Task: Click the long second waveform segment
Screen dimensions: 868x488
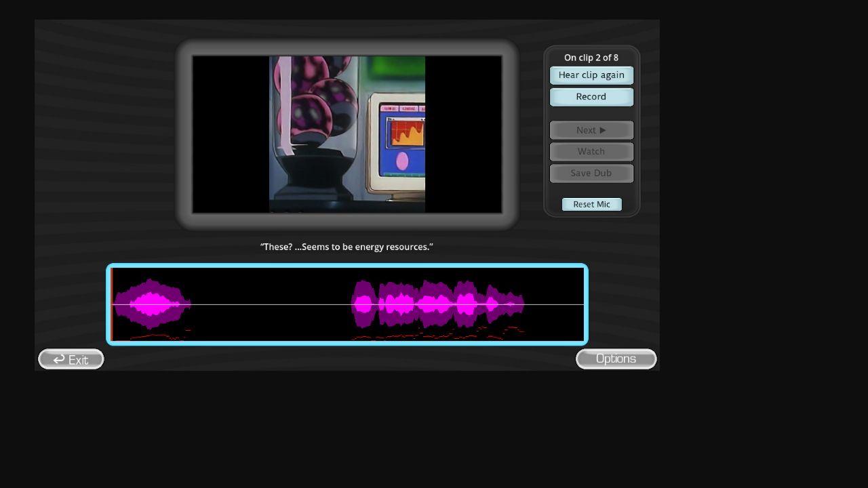Action: (437, 305)
